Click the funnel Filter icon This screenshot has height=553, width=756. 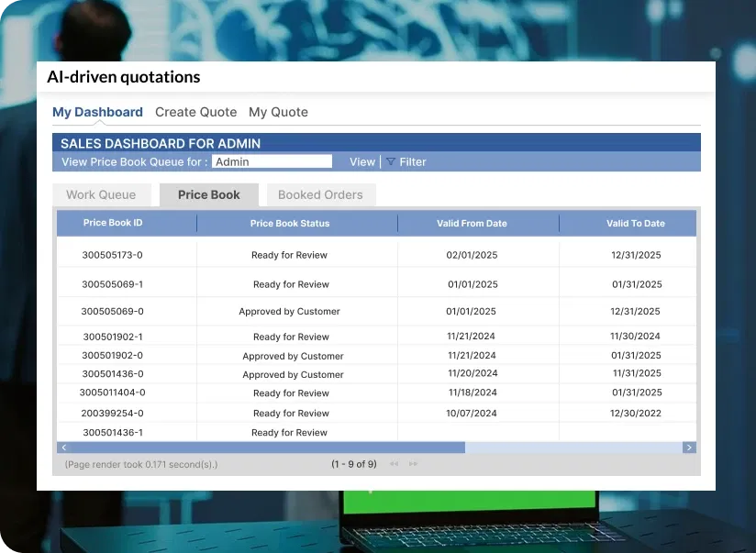[391, 162]
